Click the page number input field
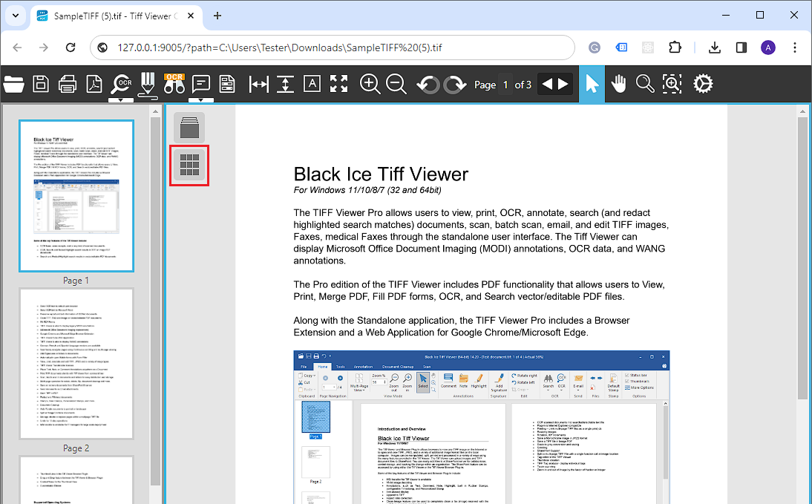812x504 pixels. coord(505,85)
